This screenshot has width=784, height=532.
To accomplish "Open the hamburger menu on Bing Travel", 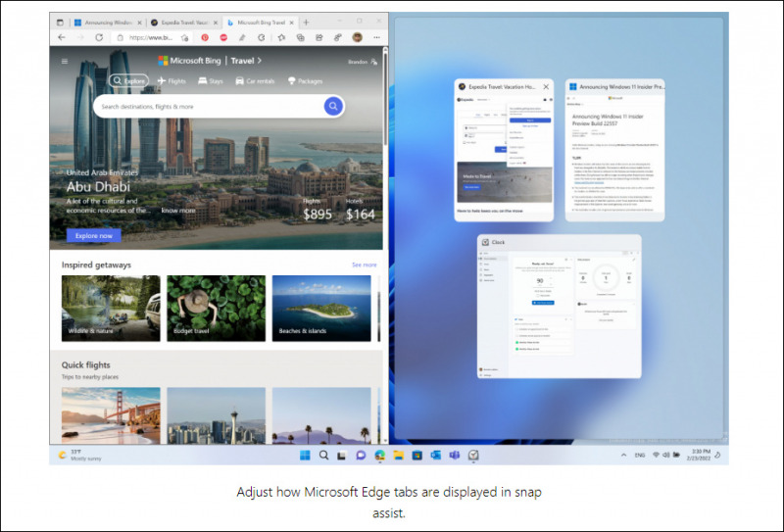I will pos(65,62).
